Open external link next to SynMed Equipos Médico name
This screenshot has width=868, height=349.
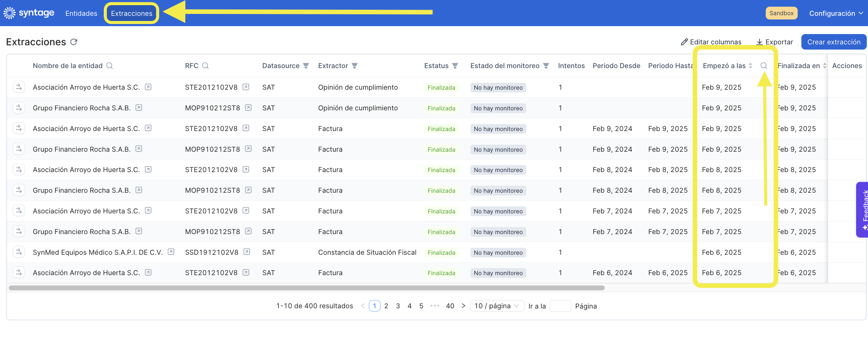pos(171,252)
